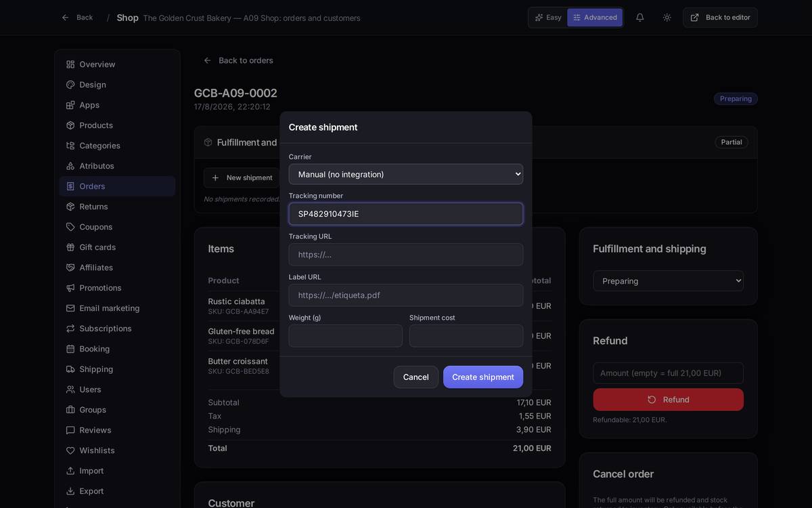Focus the Tracking number field
This screenshot has width=812, height=508.
point(406,214)
